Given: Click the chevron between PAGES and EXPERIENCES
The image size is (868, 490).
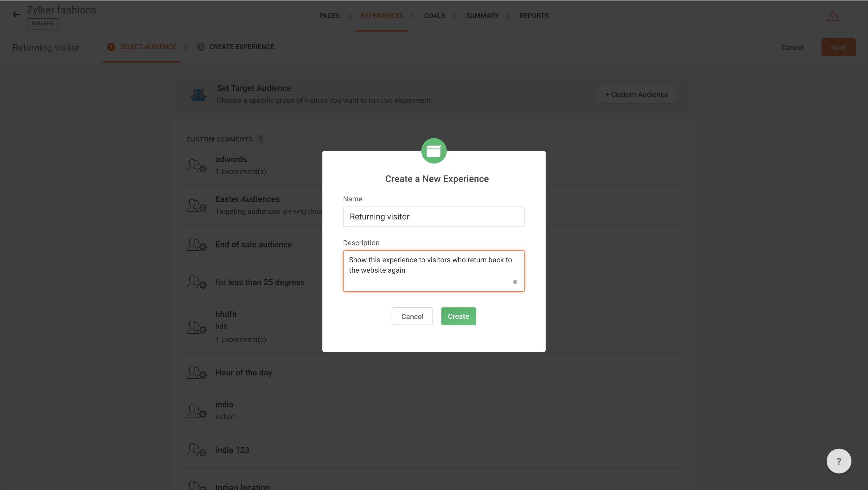Looking at the screenshot, I should pos(350,16).
